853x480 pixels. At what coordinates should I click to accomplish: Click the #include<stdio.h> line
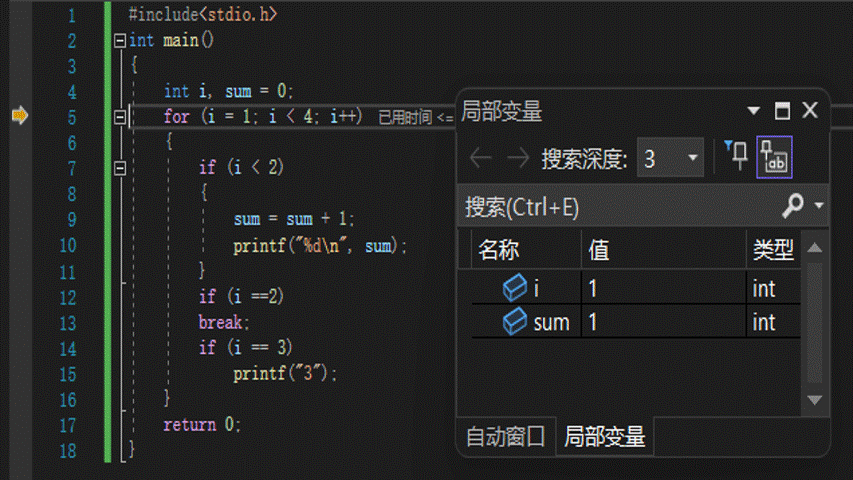tap(203, 14)
